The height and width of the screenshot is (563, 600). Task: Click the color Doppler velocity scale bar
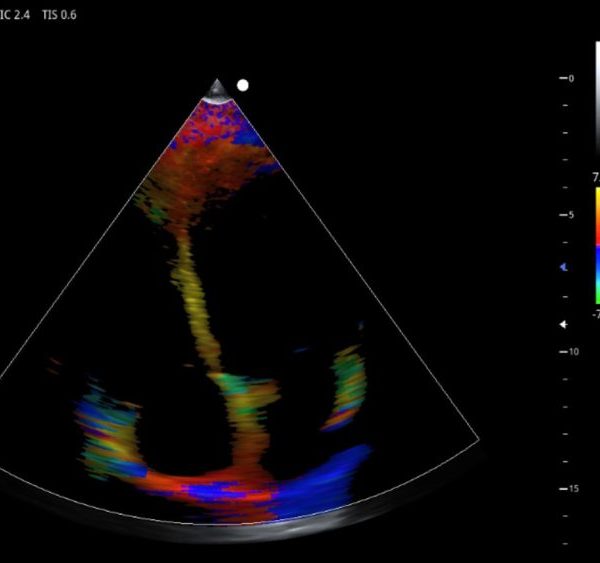(x=596, y=247)
